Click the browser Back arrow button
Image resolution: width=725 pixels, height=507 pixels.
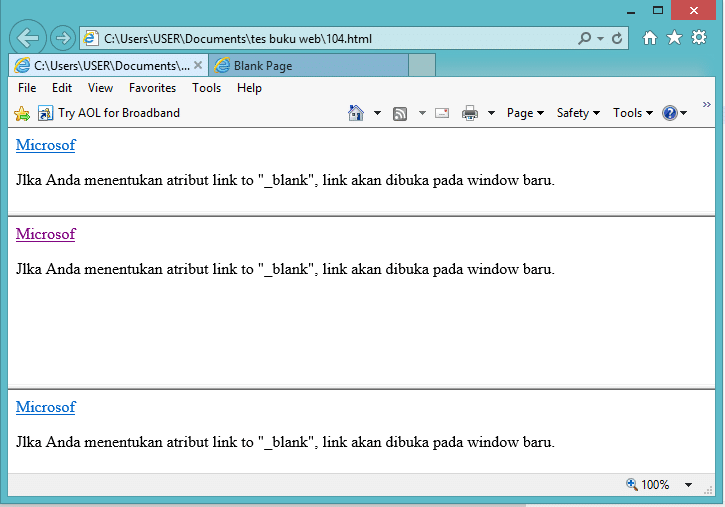pyautogui.click(x=28, y=39)
